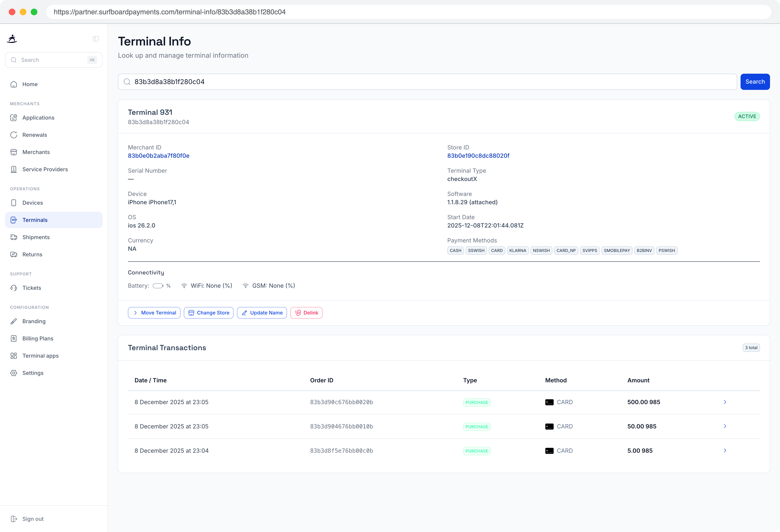Open the 5.00 985 transaction chevron
Screen dimensions: 780x532
tap(725, 450)
